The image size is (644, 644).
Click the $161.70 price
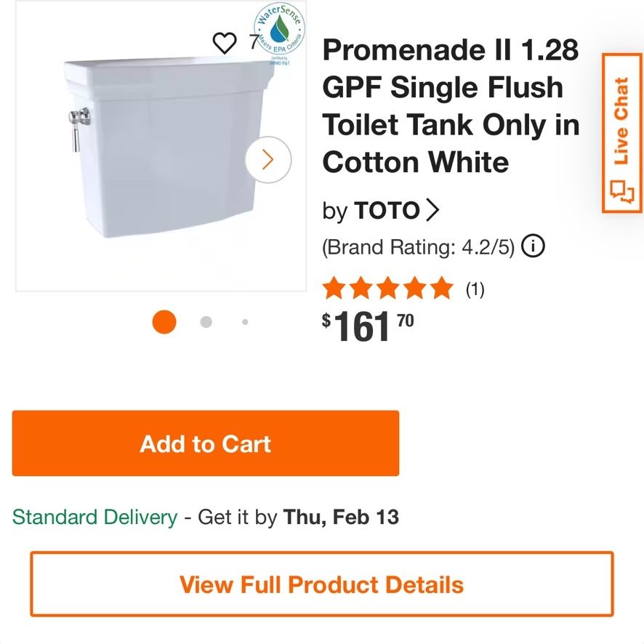point(368,326)
